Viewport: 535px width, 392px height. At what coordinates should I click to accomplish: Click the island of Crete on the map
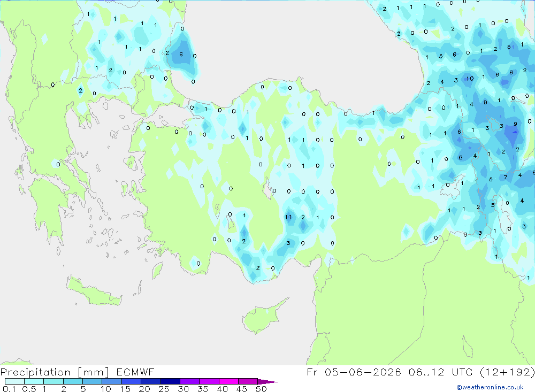pyautogui.click(x=93, y=291)
